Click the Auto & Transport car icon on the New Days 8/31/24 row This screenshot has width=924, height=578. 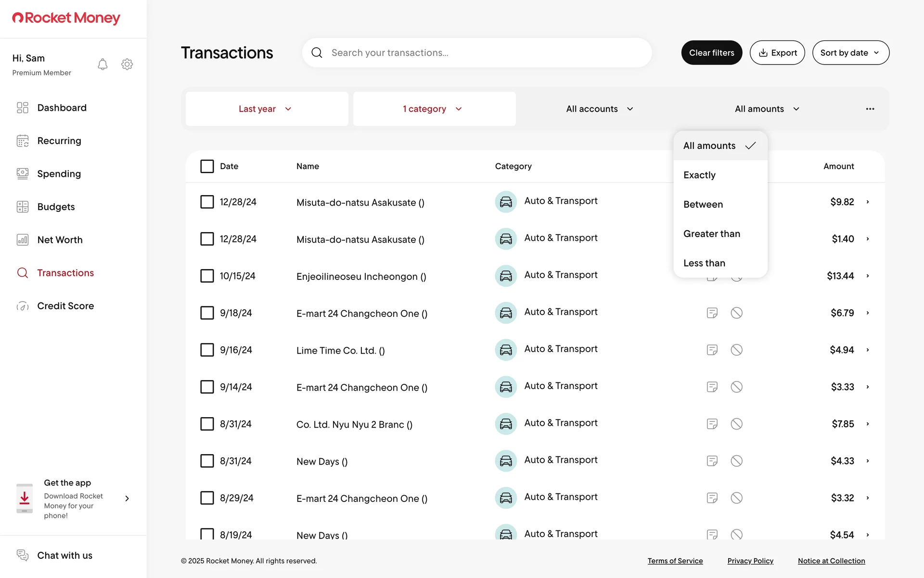[505, 461]
